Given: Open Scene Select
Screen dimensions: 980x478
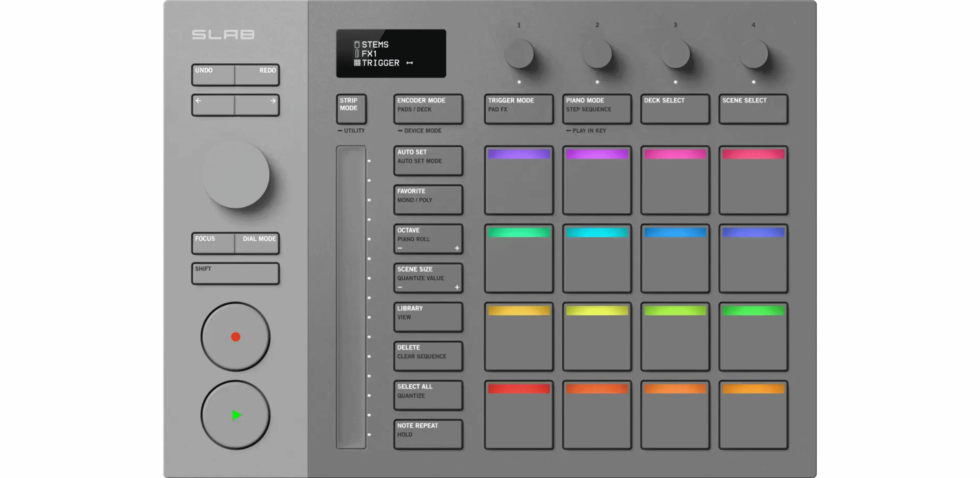Looking at the screenshot, I should pos(753,109).
